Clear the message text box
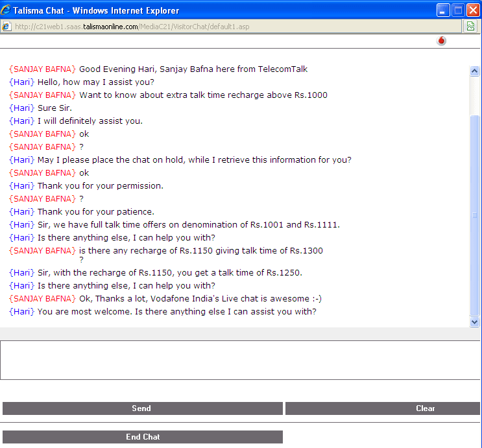The height and width of the screenshot is (448, 482). 383,408
